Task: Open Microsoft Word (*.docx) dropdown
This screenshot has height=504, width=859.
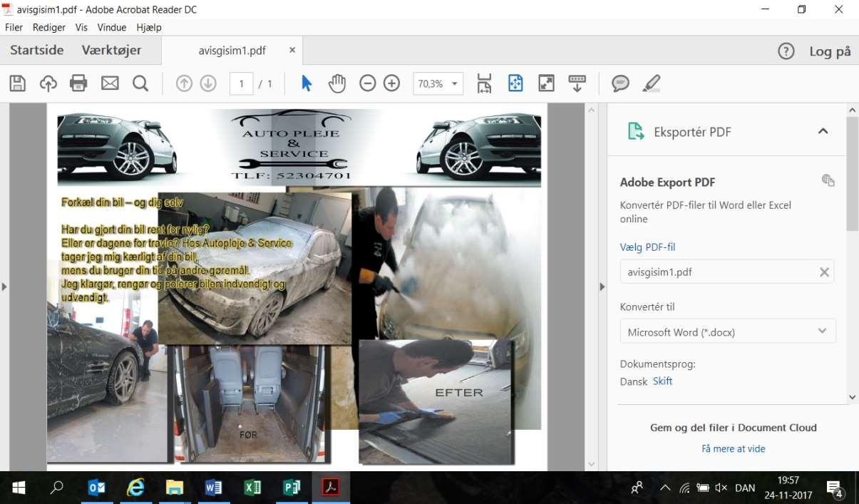Action: (728, 331)
